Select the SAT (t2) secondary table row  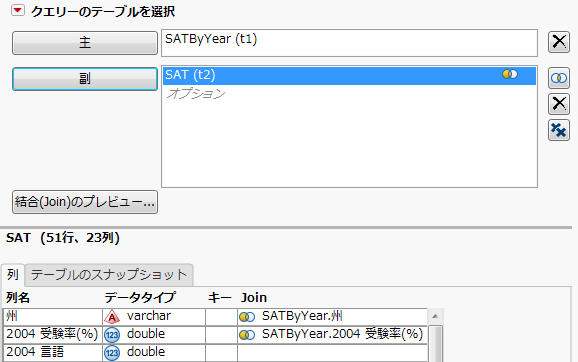coord(349,75)
